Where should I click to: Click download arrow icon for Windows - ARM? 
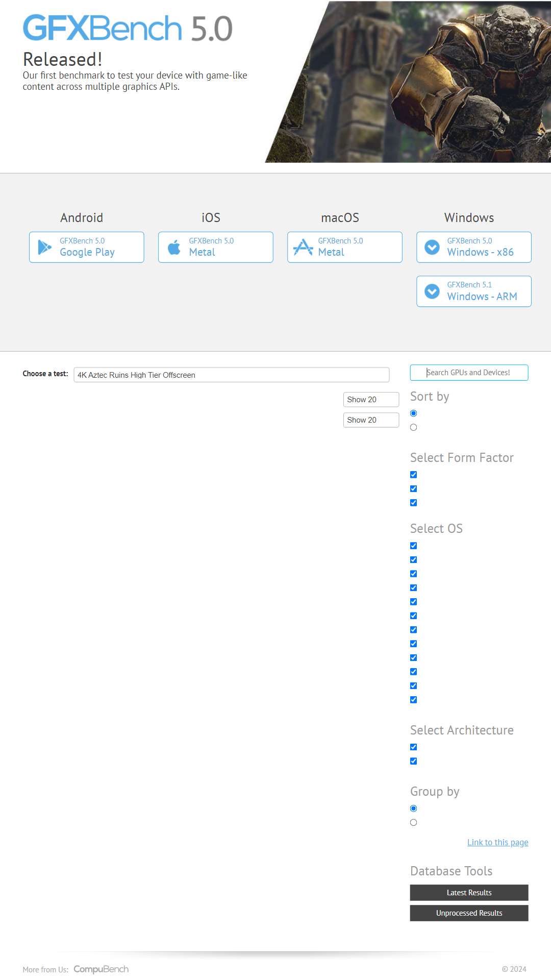pyautogui.click(x=432, y=291)
